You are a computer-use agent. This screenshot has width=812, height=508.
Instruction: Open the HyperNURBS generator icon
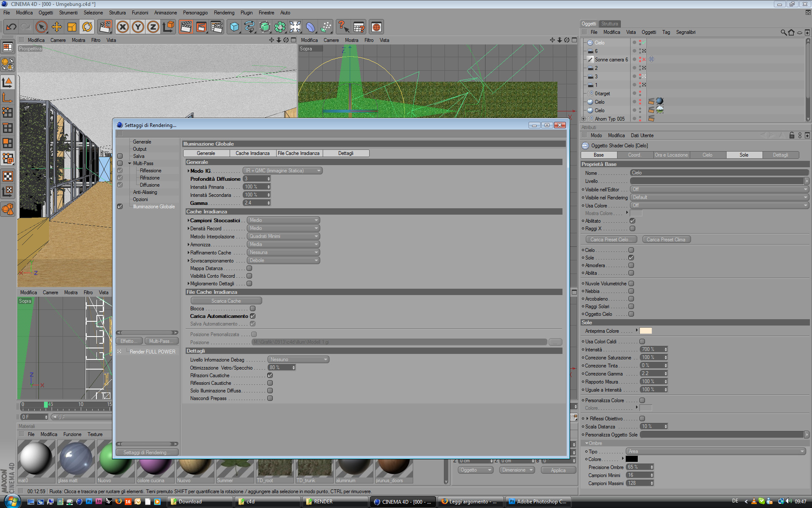point(265,27)
